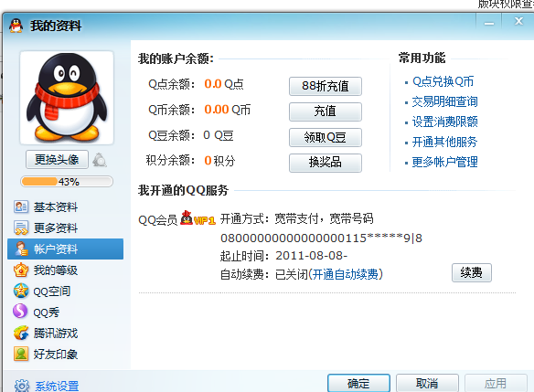Click the 续费 button
The height and width of the screenshot is (392, 534).
coord(472,272)
